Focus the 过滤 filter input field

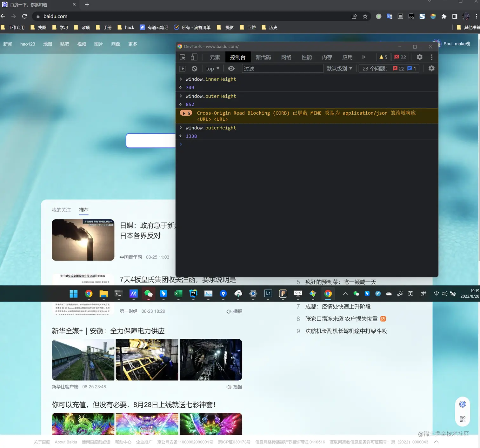tap(283, 69)
